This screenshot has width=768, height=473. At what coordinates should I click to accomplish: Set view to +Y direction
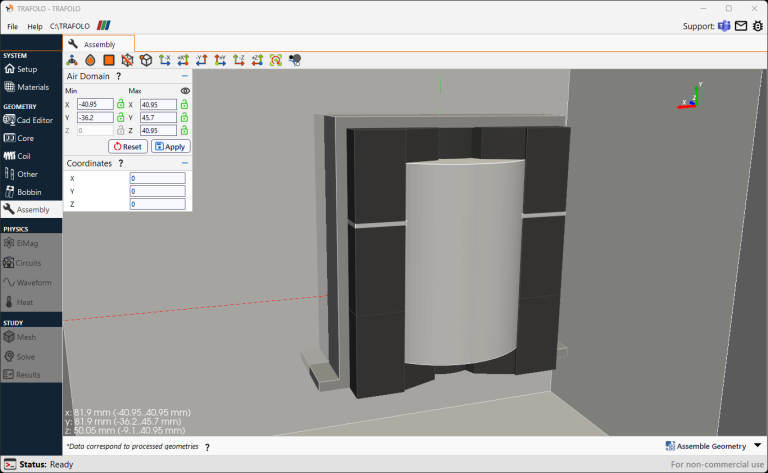[220, 60]
